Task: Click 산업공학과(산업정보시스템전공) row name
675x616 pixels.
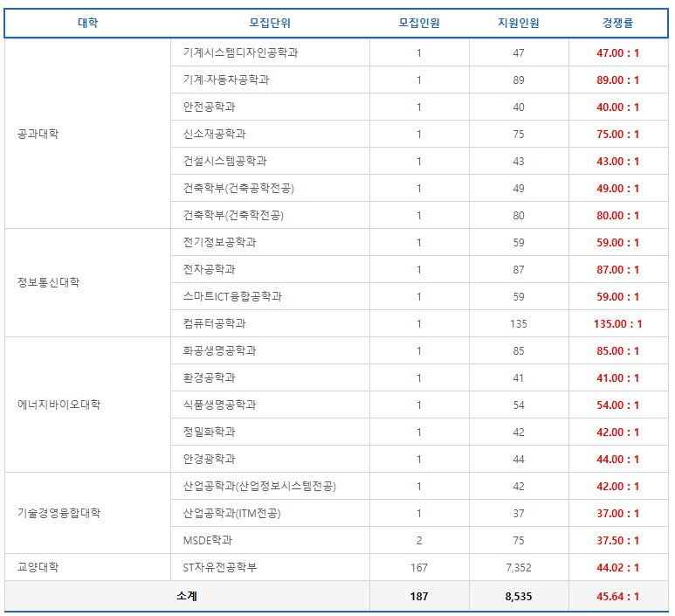Action: [259, 487]
